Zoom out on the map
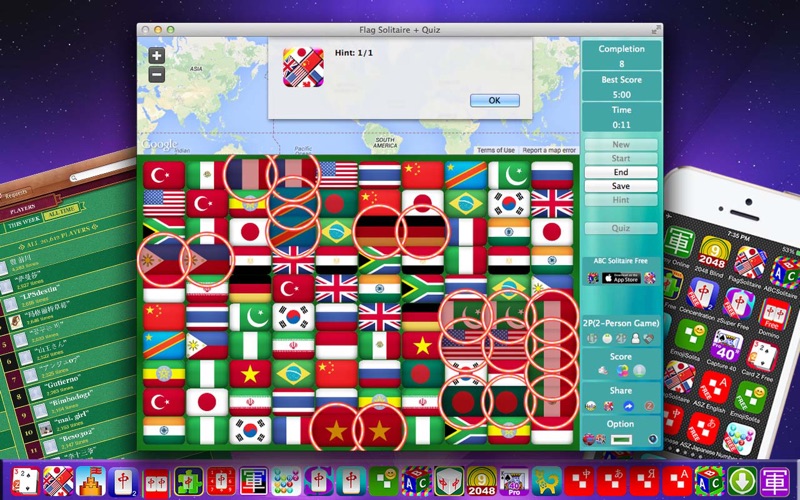 pyautogui.click(x=157, y=74)
